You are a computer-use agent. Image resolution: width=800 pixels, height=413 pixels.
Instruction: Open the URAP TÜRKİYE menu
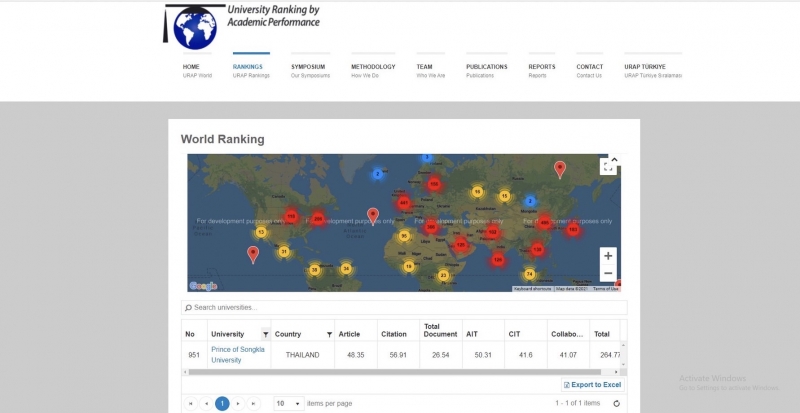click(x=653, y=70)
